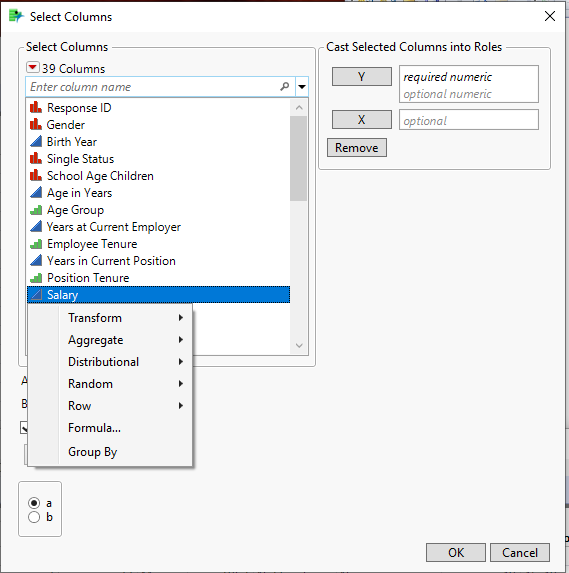Click the nominal icon beside Response ID
This screenshot has width=569, height=573.
point(35,107)
